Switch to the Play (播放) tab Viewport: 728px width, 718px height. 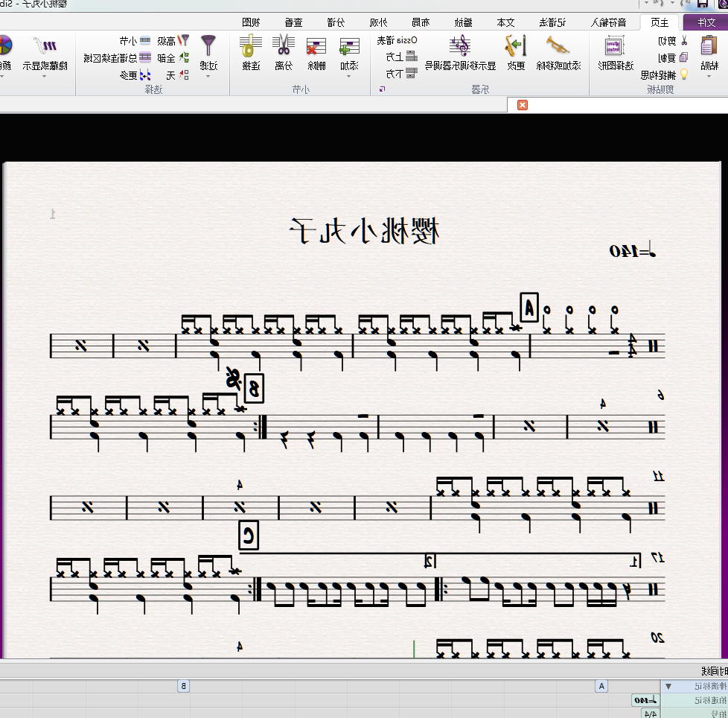point(463,22)
